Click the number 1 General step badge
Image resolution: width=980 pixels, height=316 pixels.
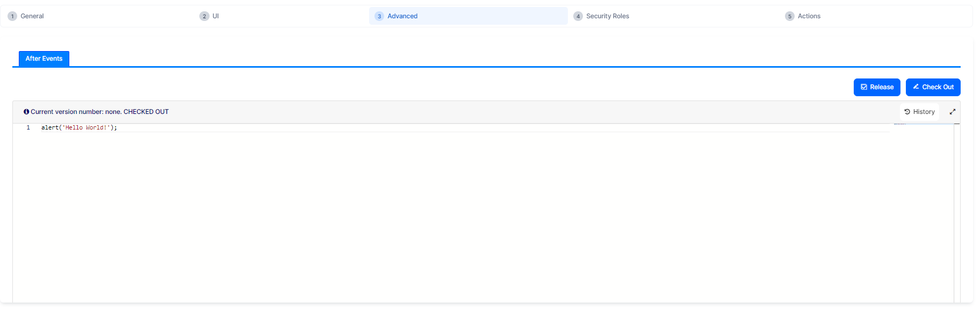(12, 16)
